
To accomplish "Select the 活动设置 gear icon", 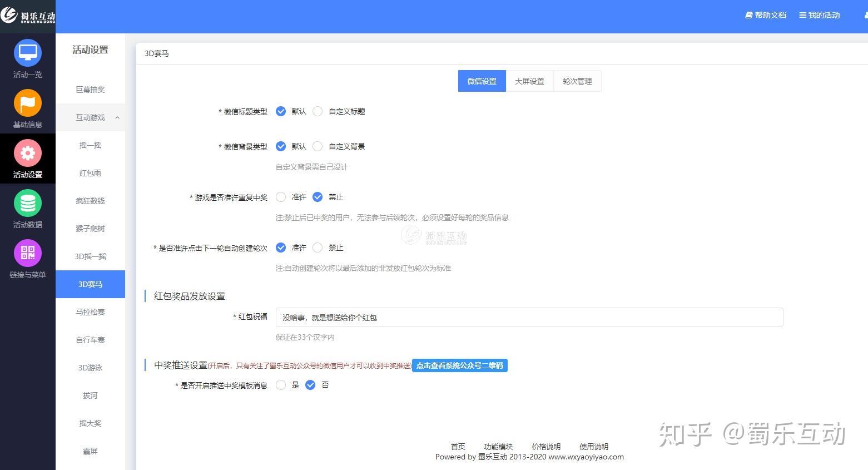I will [28, 153].
